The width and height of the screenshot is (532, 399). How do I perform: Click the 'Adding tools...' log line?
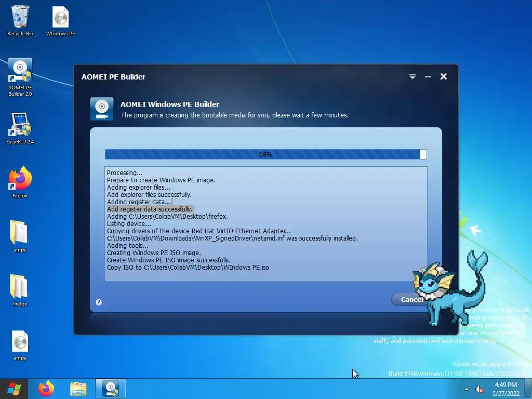128,246
